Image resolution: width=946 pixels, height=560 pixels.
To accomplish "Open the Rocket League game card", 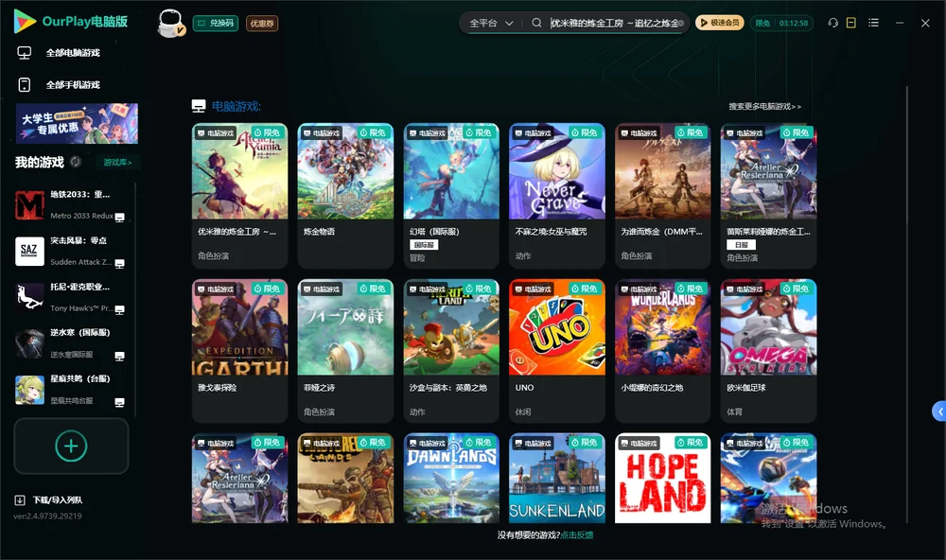I will [768, 478].
